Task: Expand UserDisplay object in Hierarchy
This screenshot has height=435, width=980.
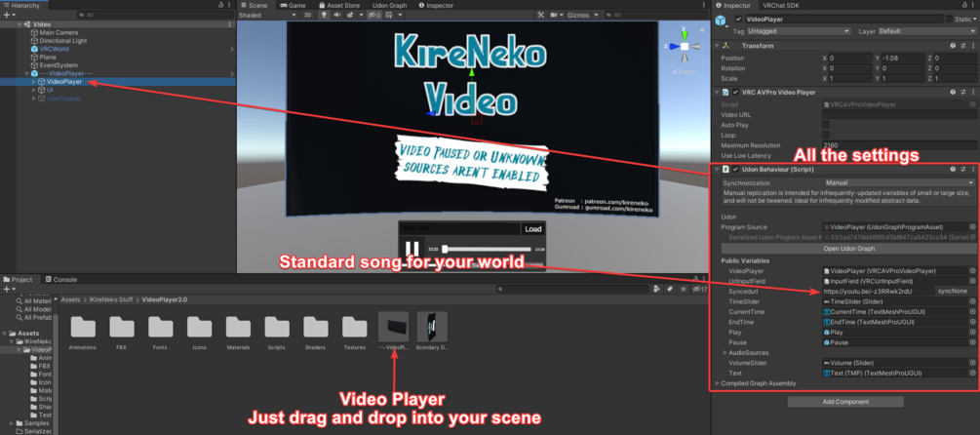Action: coord(34,99)
